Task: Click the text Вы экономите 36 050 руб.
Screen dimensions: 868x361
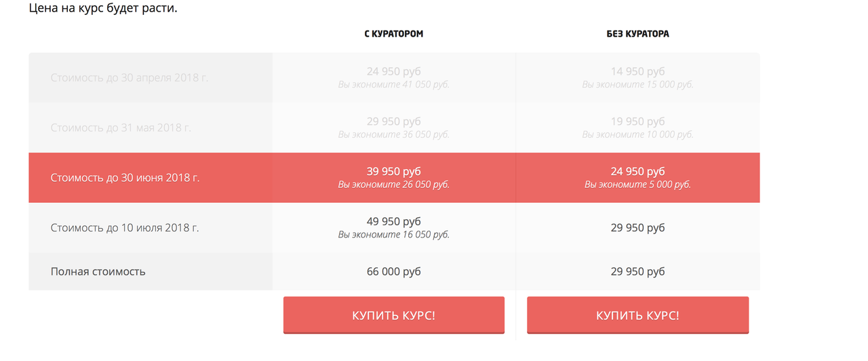Action: coord(393,135)
